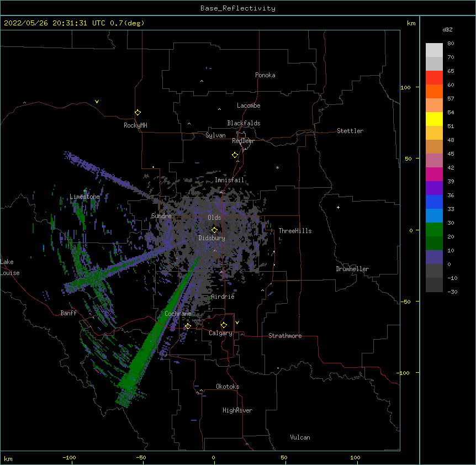The image size is (476, 465).
Task: Click the yellow V marker east of Calgary
Action: (237, 323)
